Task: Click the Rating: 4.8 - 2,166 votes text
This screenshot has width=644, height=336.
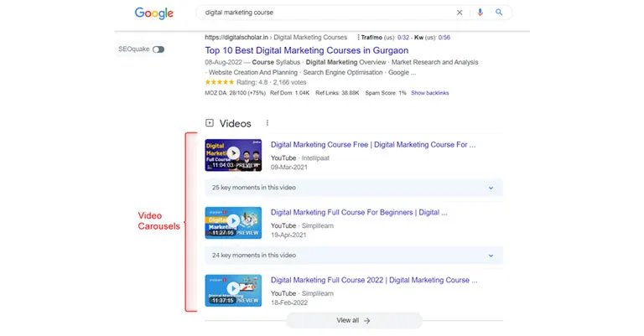Action: tap(272, 82)
